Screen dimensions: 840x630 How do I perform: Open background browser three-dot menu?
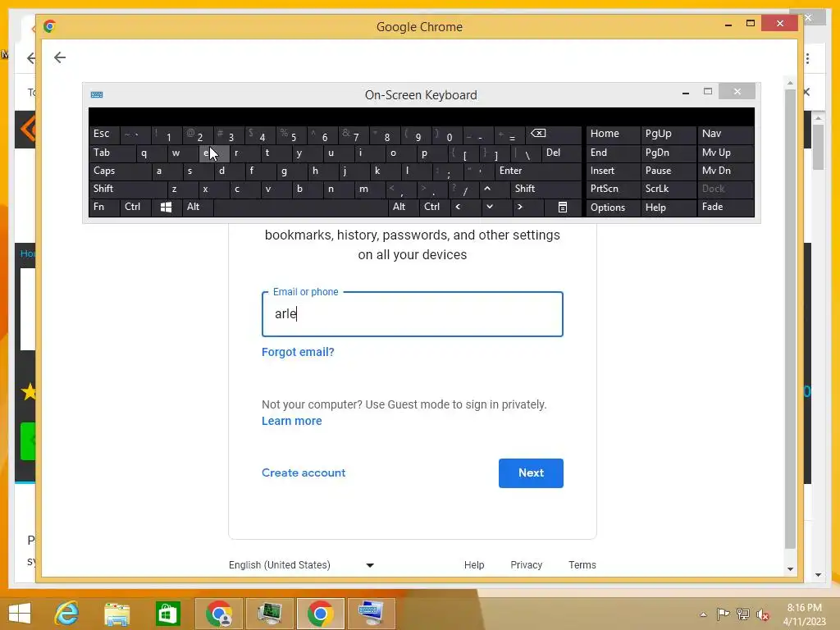point(808,58)
